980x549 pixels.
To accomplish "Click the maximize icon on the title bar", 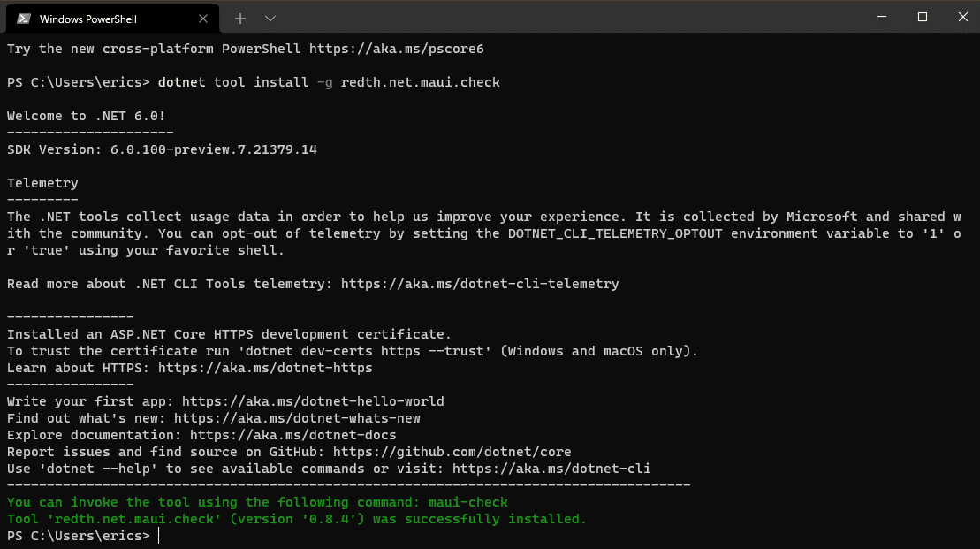I will coord(921,18).
